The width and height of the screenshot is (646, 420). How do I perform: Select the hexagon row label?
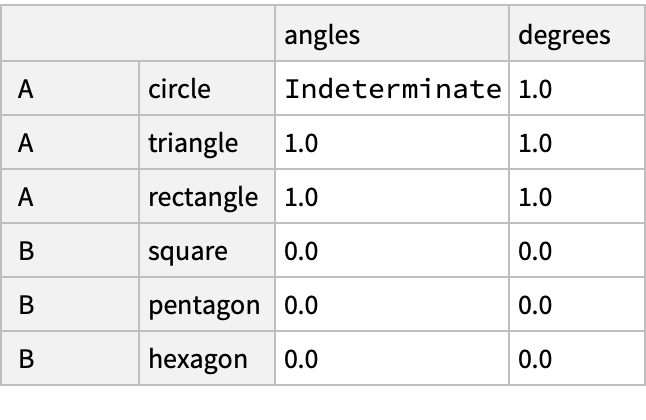pos(198,357)
